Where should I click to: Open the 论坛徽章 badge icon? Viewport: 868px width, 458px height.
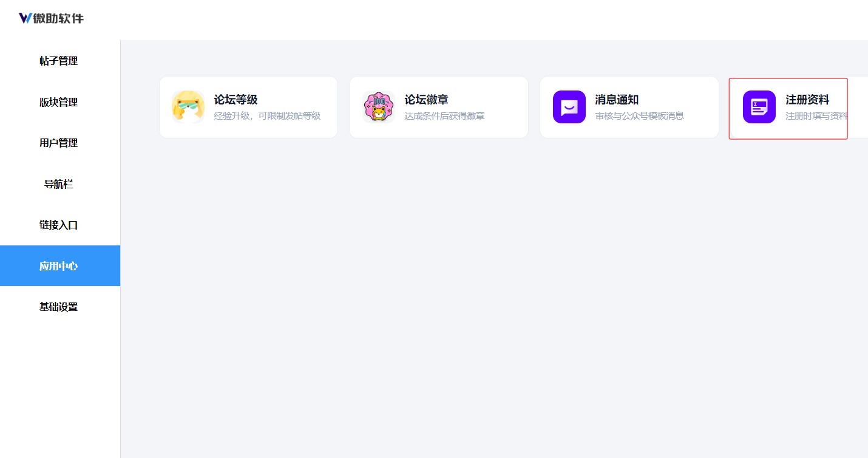coord(379,107)
